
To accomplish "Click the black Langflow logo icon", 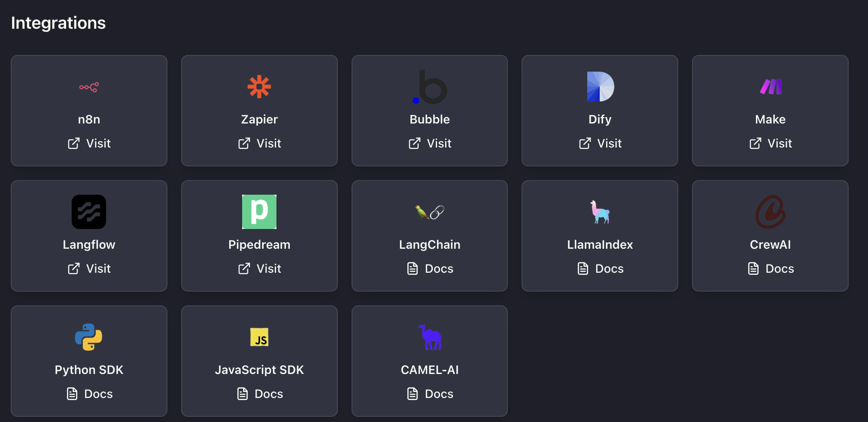I will (89, 212).
